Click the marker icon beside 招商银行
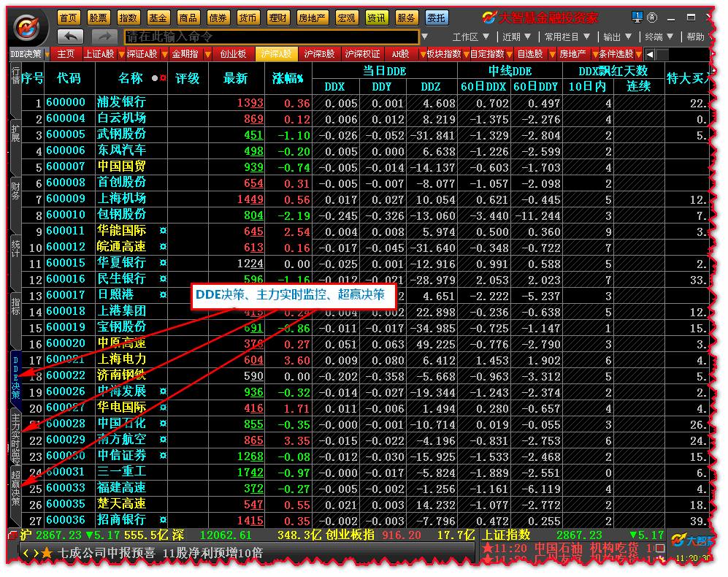The width and height of the screenshot is (728, 577). [163, 520]
